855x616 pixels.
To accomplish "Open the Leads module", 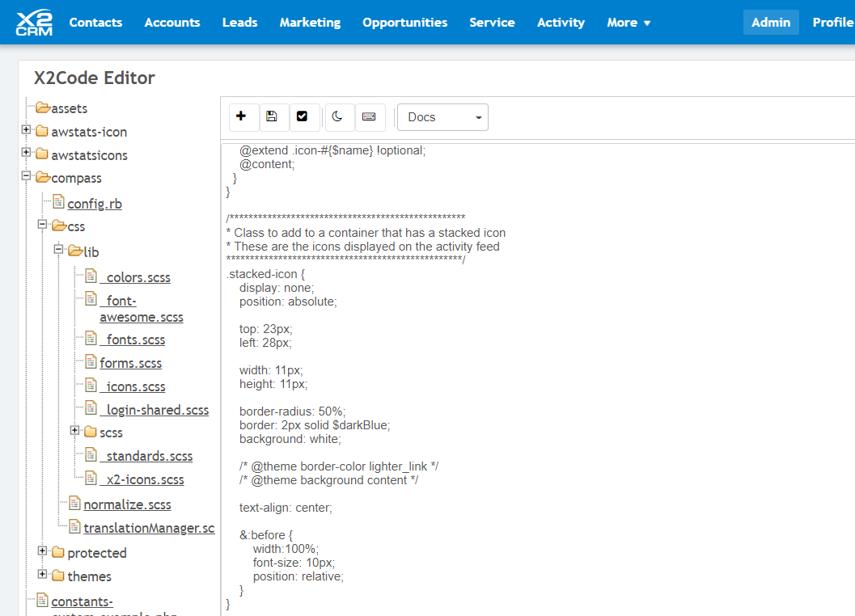I will pyautogui.click(x=240, y=23).
